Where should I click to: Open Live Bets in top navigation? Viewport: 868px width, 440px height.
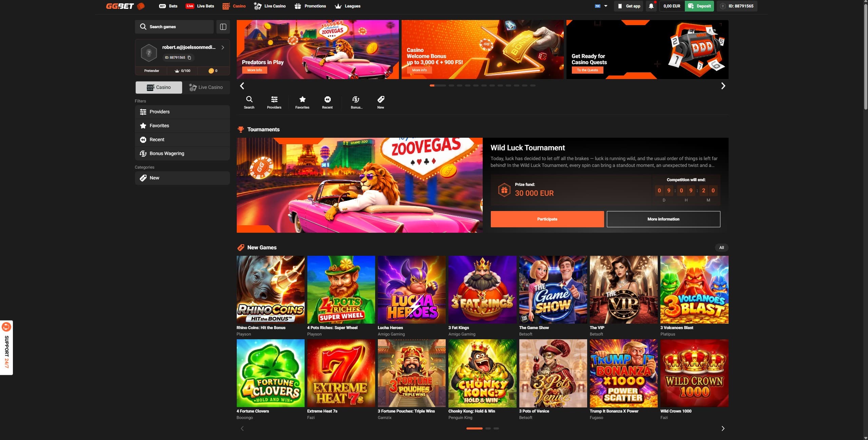200,6
